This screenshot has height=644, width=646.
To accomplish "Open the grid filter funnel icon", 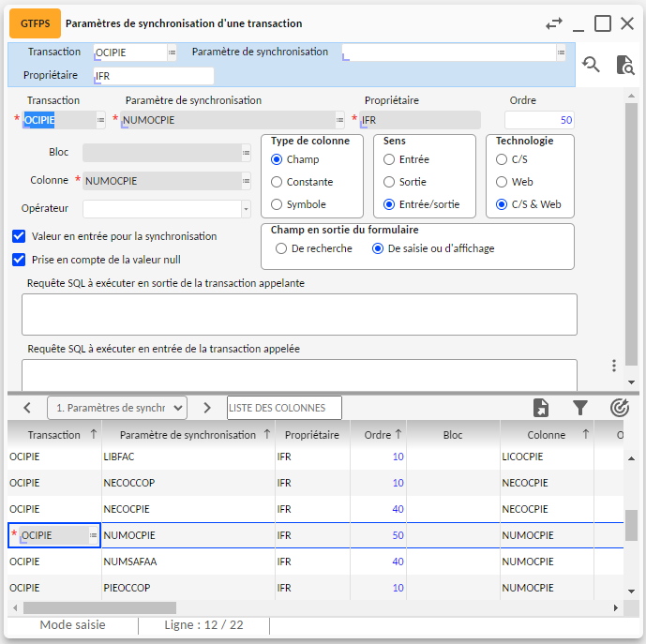I will 580,408.
